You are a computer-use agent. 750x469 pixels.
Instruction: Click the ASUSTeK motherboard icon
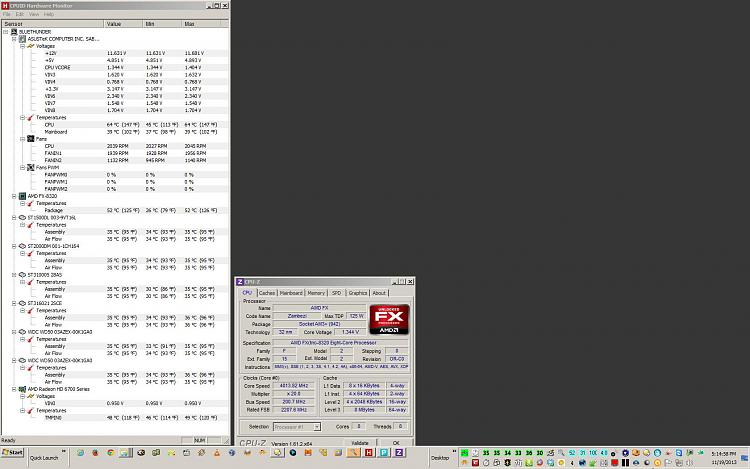tap(22, 39)
